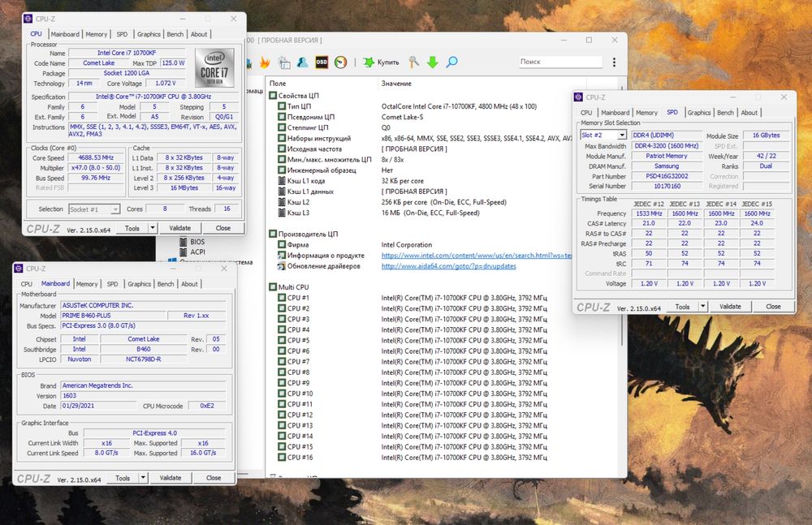Click the Поиск search field
812x525 pixels.
pos(559,62)
